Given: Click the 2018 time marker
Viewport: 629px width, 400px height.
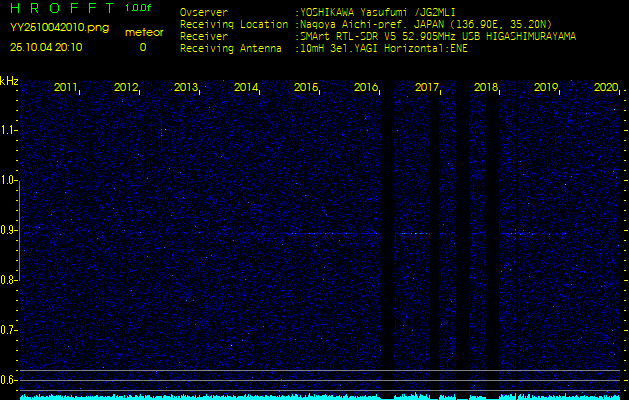Looking at the screenshot, I should point(485,87).
